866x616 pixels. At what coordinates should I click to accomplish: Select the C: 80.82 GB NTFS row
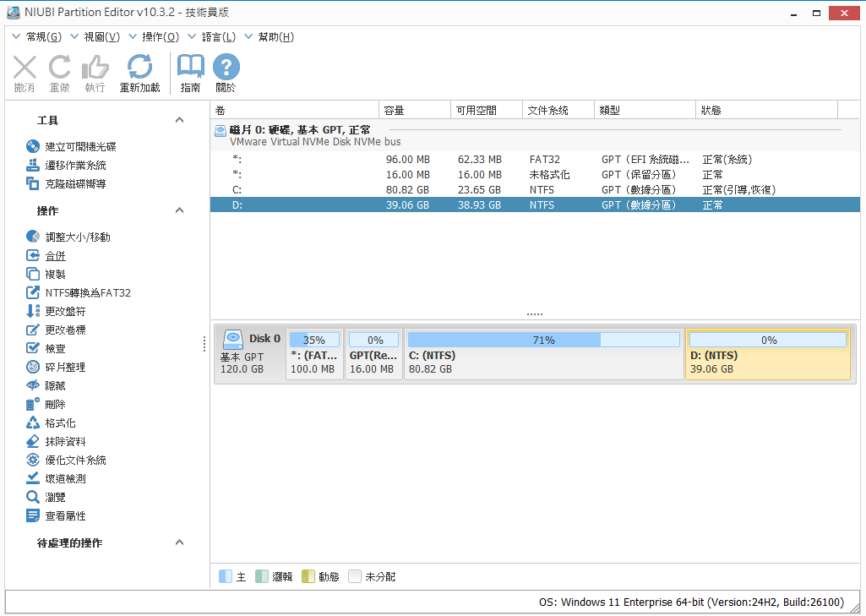pyautogui.click(x=535, y=189)
